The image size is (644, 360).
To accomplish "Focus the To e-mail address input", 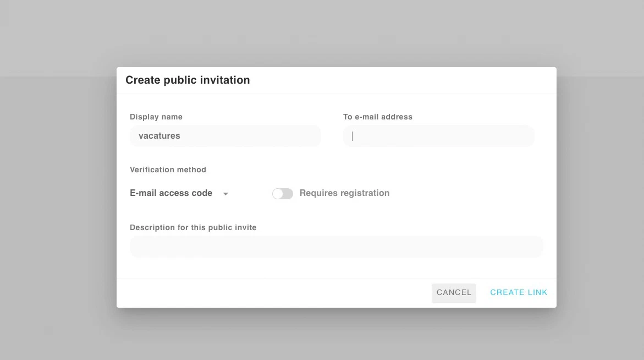I will 439,135.
